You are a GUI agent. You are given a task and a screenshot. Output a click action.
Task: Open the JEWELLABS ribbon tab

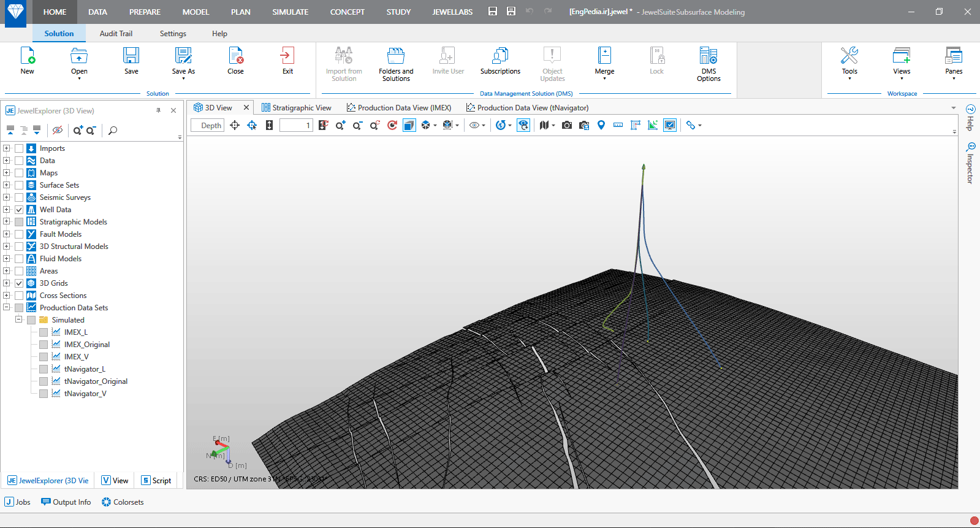click(452, 12)
